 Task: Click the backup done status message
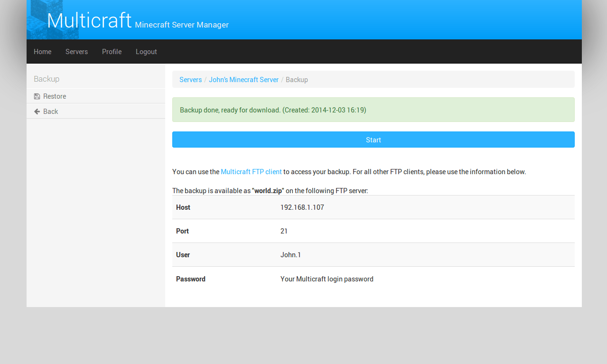click(374, 110)
